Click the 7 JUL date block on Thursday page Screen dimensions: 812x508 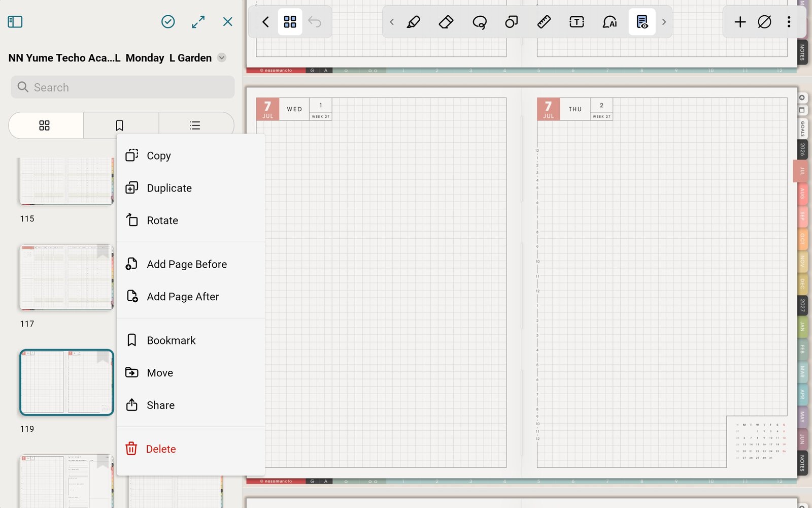click(549, 109)
